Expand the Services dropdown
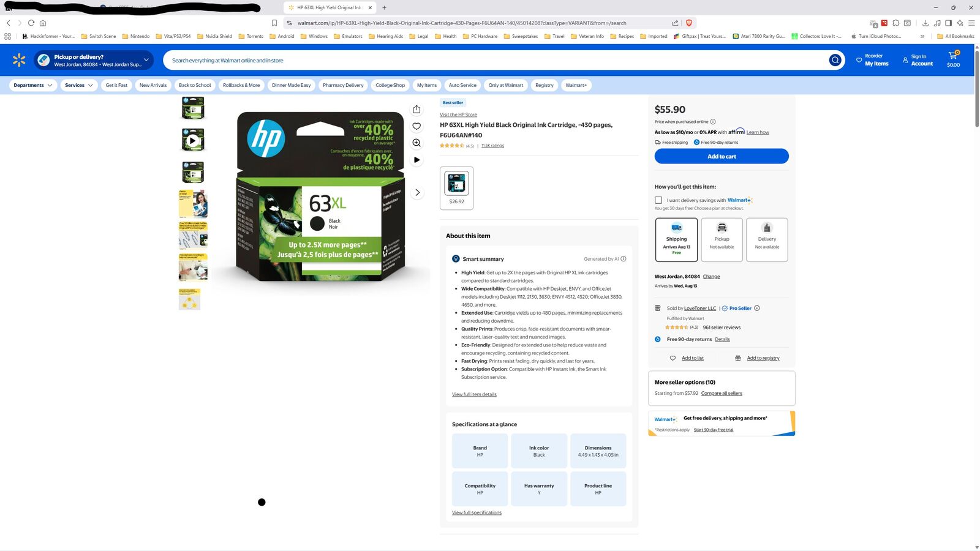980x551 pixels. tap(78, 85)
